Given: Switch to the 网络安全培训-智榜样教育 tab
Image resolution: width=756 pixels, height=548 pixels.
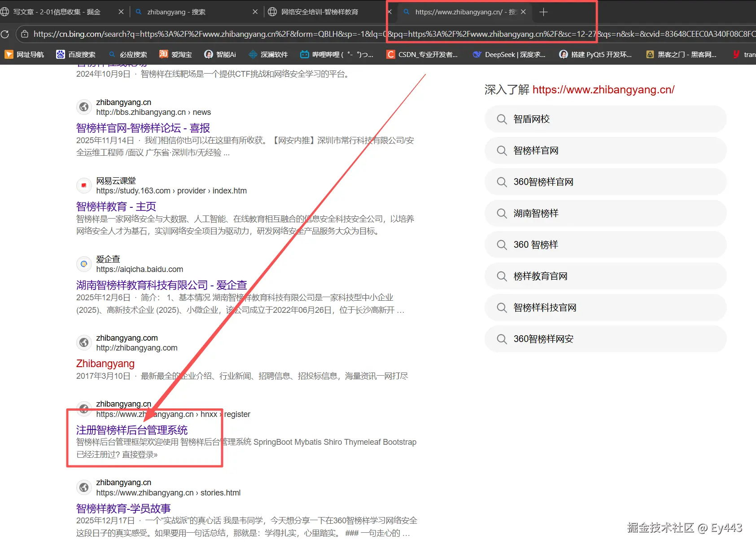Looking at the screenshot, I should (x=319, y=12).
